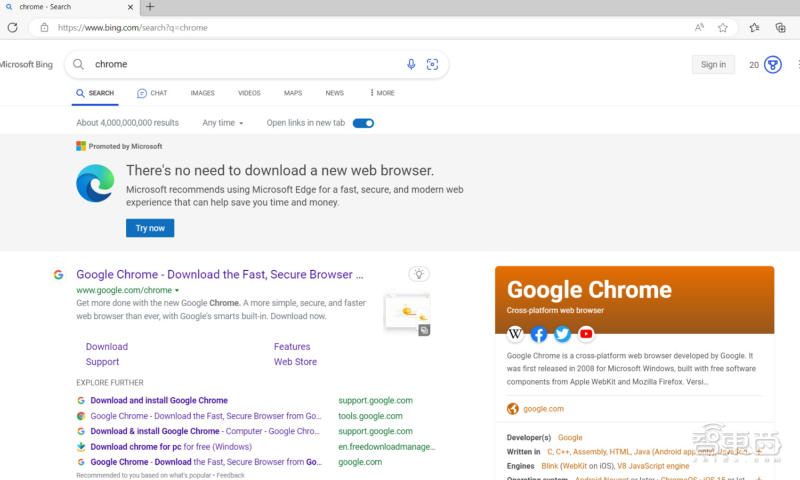Open the first result preview thumbnail
The height and width of the screenshot is (480, 800).
[407, 312]
